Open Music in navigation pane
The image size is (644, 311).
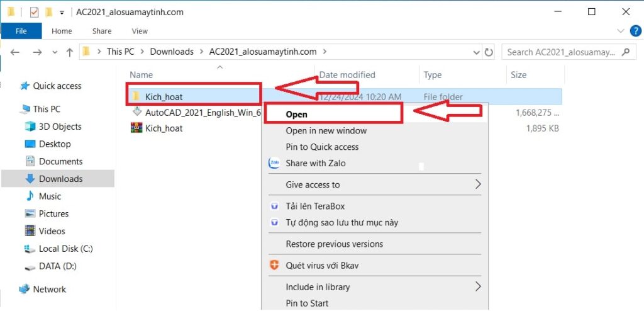click(x=50, y=196)
